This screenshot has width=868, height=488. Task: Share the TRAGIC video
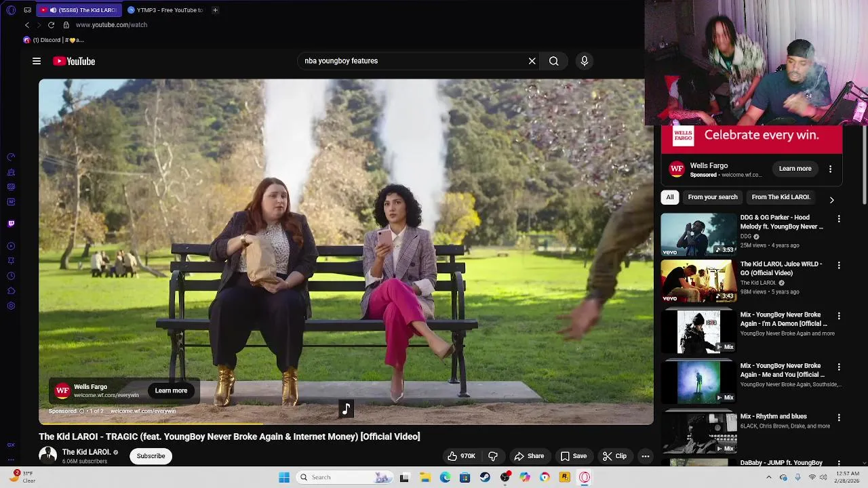529,456
